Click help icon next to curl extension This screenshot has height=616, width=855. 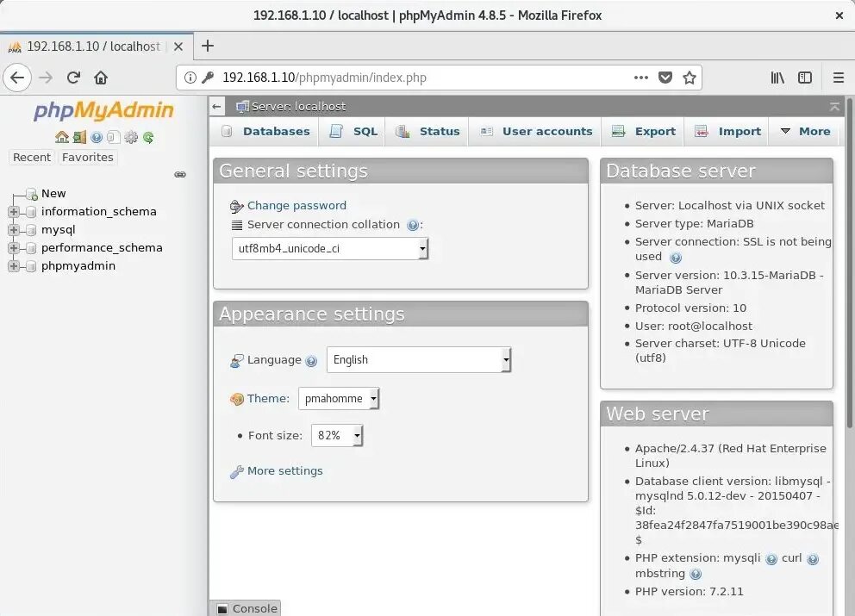[813, 559]
